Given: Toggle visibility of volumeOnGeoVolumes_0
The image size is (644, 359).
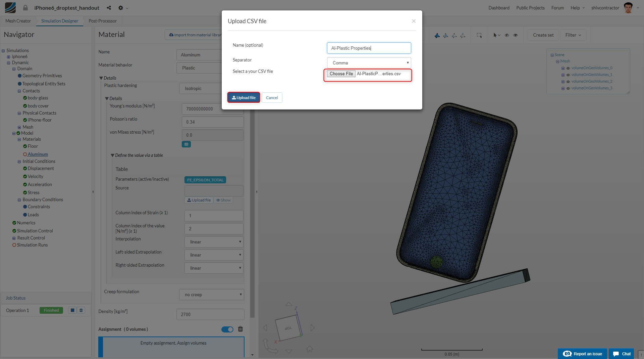Looking at the screenshot, I should tap(568, 68).
